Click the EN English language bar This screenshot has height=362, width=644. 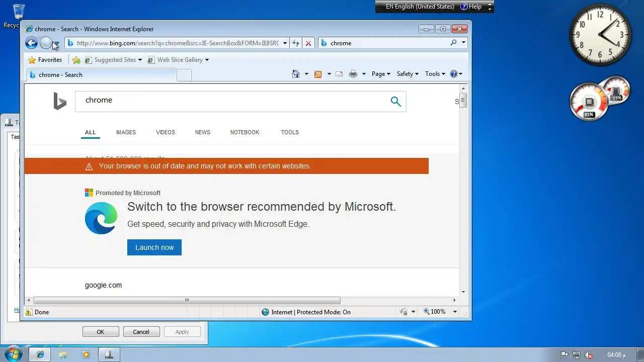point(420,7)
